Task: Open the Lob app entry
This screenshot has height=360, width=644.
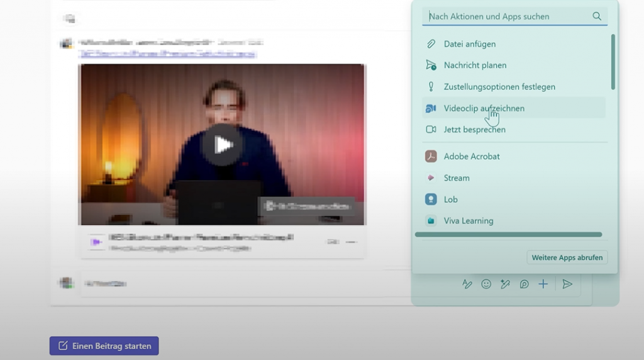Action: (x=513, y=200)
